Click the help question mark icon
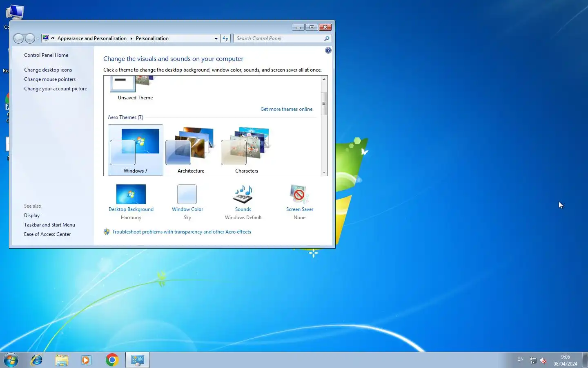Image resolution: width=588 pixels, height=368 pixels. coord(328,50)
